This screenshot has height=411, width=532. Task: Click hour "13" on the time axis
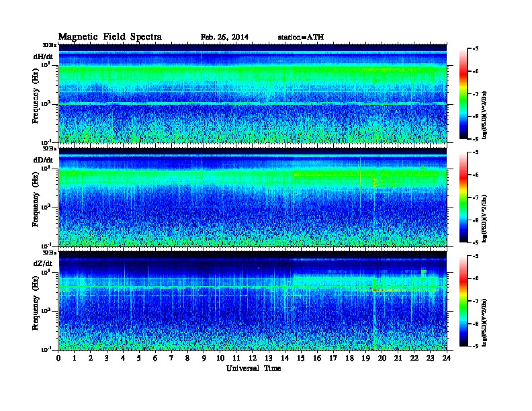[269, 358]
